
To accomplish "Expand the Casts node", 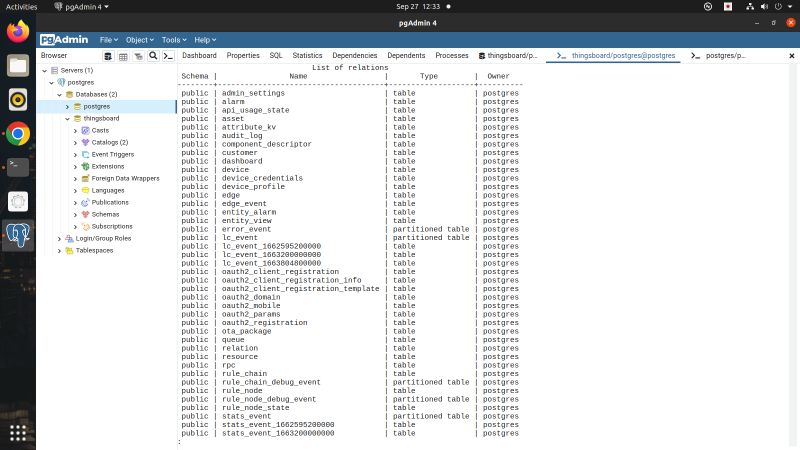I will 76,131.
